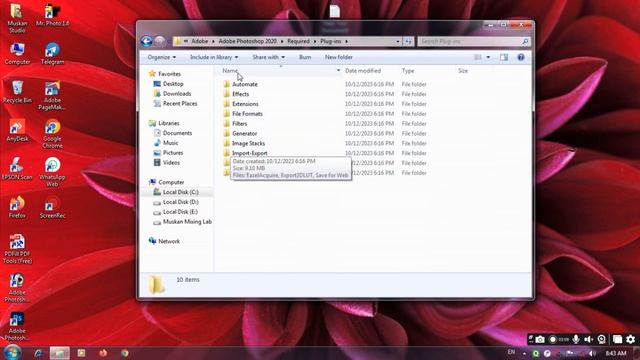Screen dimensions: 640x360
Task: Click Internet Explorer on the taskbar
Action: pyautogui.click(x=38, y=353)
